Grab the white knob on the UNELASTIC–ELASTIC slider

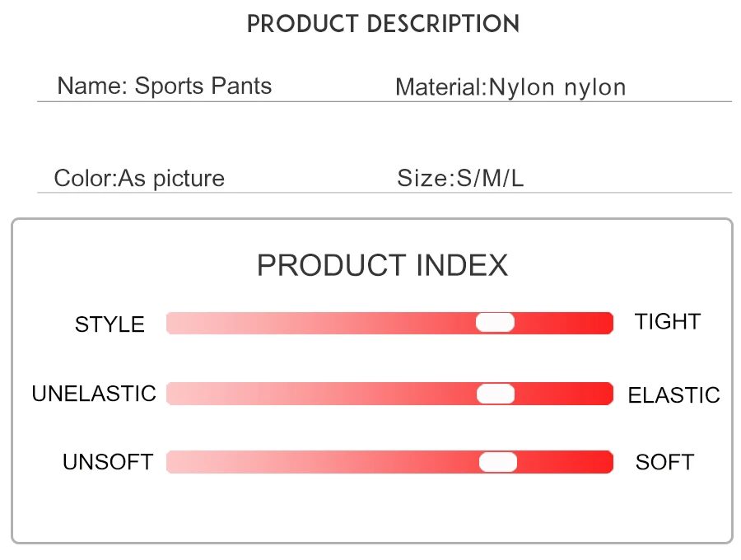click(x=496, y=394)
